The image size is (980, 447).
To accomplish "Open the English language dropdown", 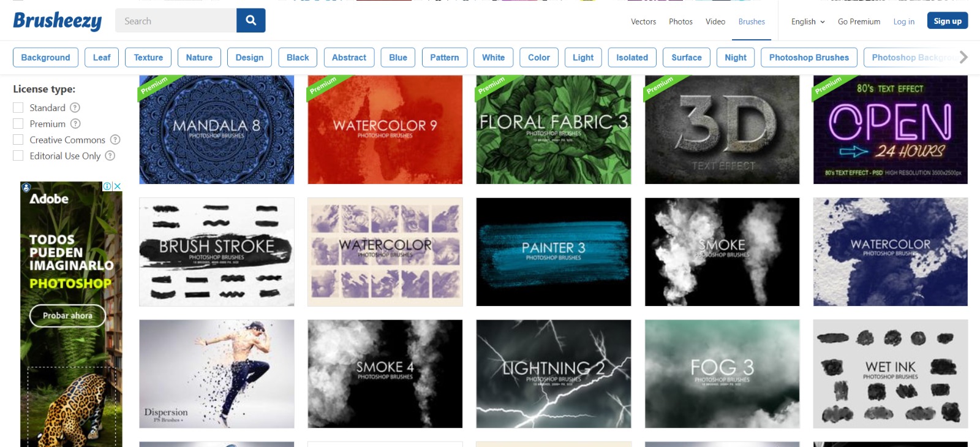I will [807, 21].
